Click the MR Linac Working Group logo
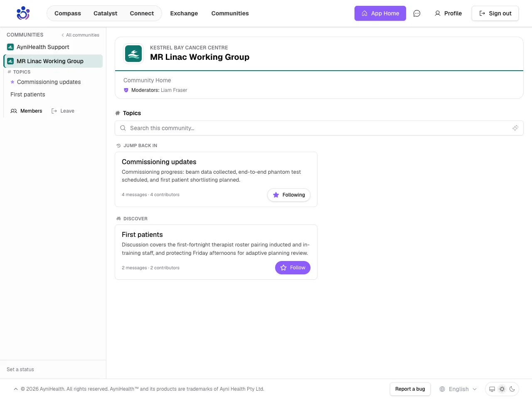Viewport: 532px width, 399px height. 133,54
